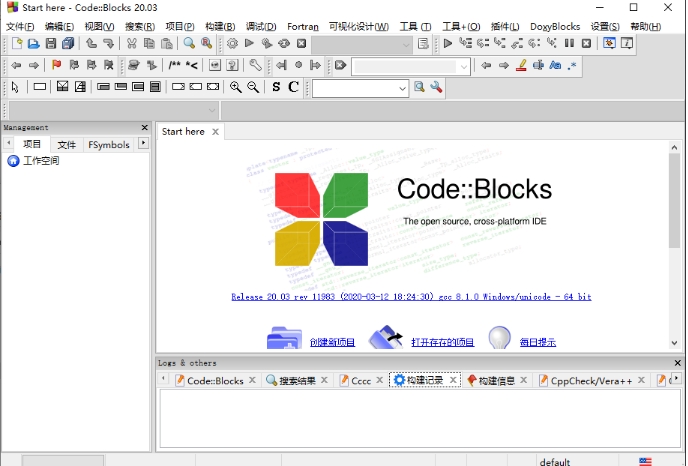Open the release version info link
Viewport: 688px width, 466px height.
[x=411, y=297]
